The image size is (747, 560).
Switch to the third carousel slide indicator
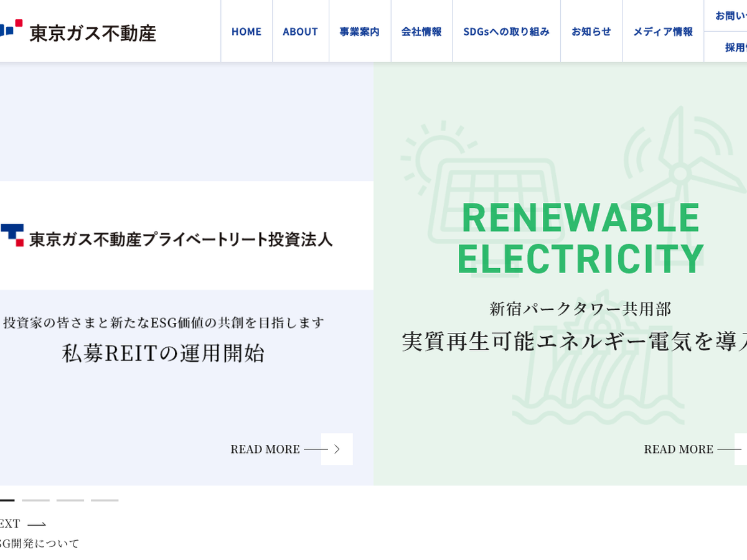[70, 500]
